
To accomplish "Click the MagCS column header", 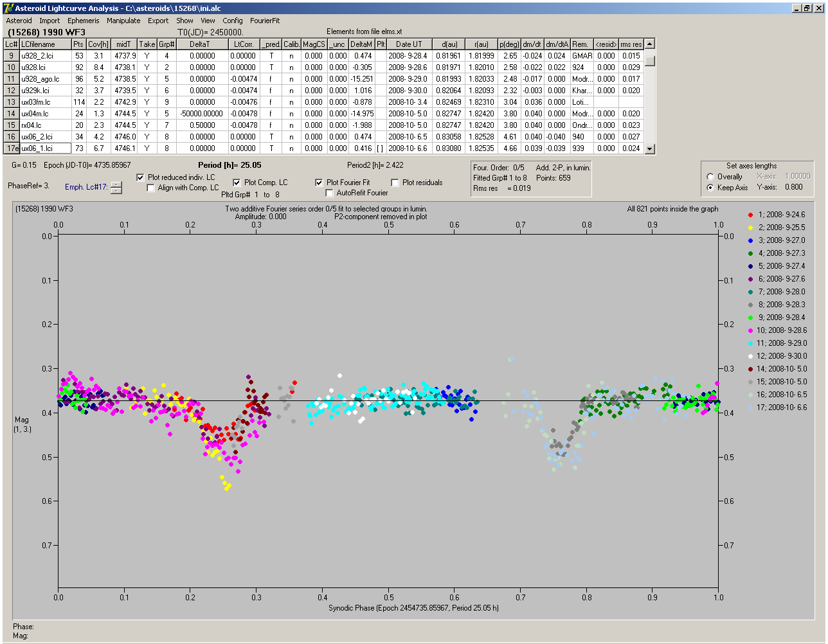I will click(314, 44).
